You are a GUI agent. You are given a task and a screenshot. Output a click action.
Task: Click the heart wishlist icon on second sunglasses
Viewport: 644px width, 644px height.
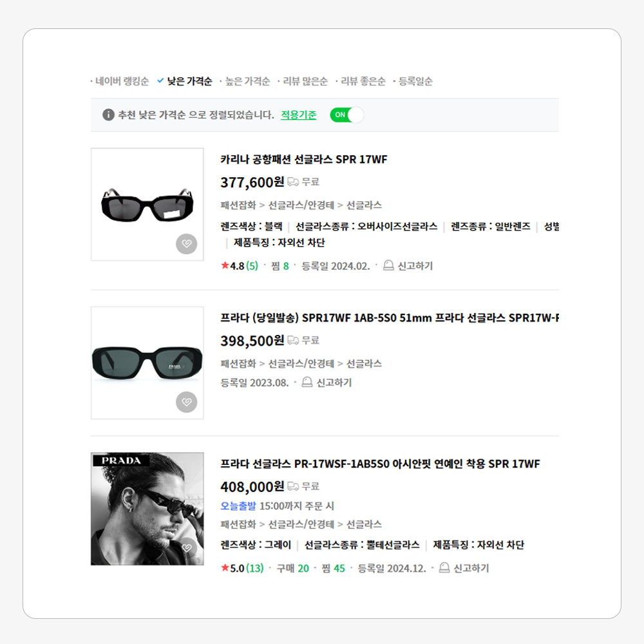187,402
